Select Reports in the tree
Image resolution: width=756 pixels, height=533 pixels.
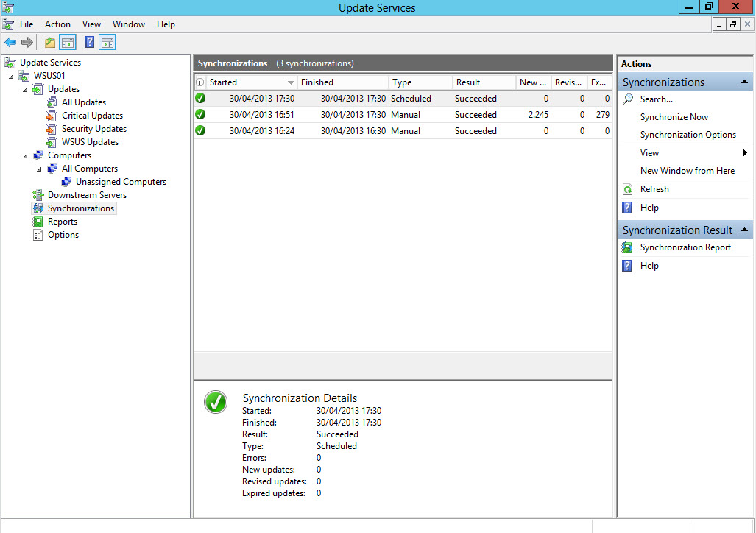coord(62,222)
